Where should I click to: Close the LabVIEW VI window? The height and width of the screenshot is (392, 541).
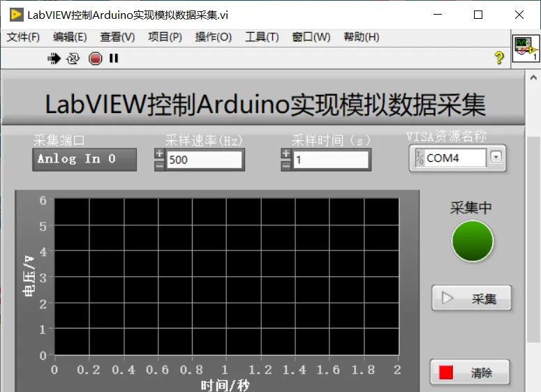tap(519, 15)
